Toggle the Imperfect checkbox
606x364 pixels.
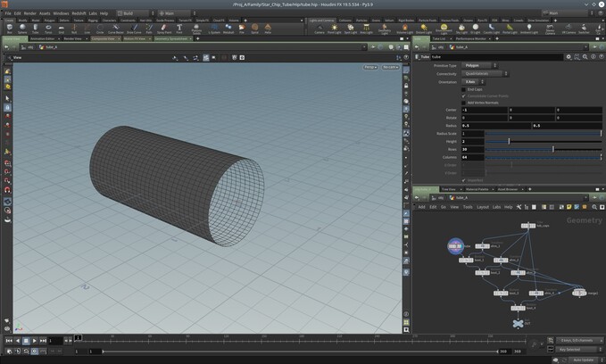(463, 180)
